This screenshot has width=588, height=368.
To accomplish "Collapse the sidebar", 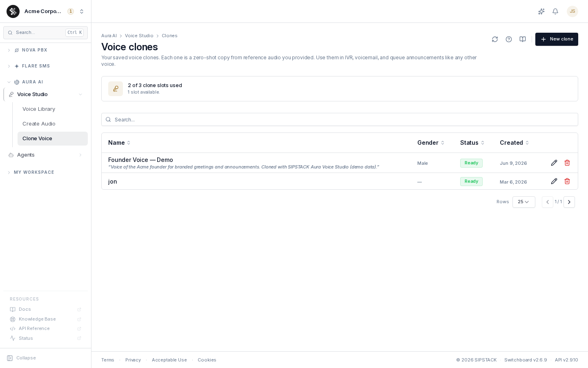I will (x=22, y=358).
